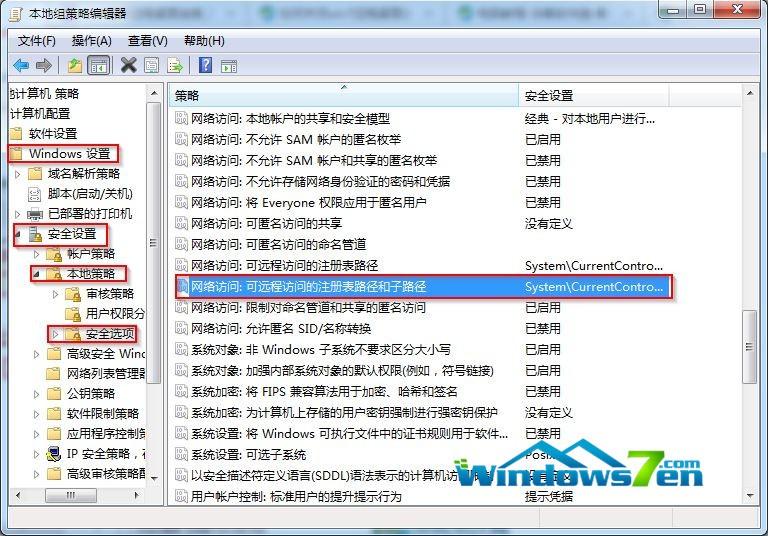This screenshot has height=536, width=768.
Task: Open the 操作(A) menu
Action: (x=92, y=41)
